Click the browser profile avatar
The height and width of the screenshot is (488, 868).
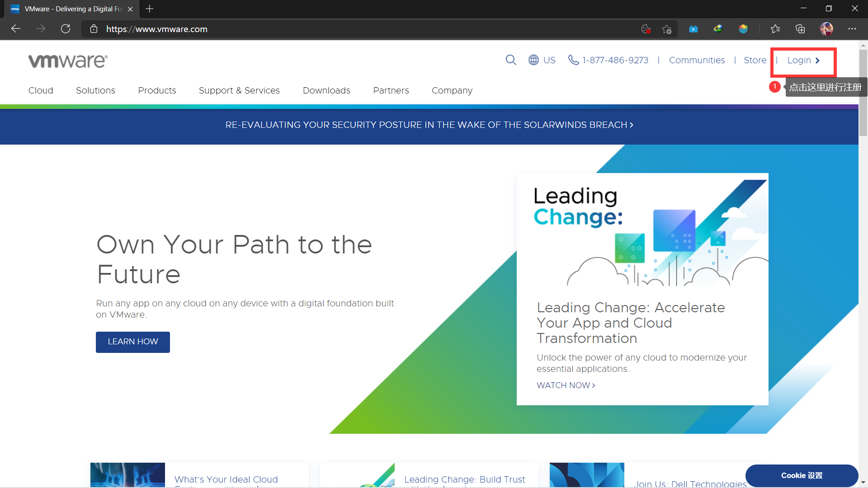point(826,29)
